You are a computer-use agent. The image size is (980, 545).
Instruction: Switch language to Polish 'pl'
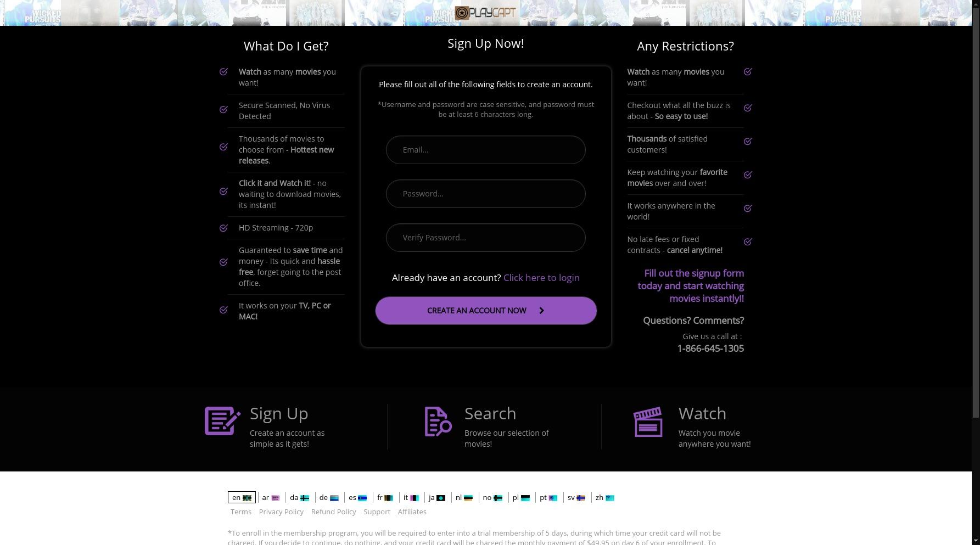(x=521, y=498)
